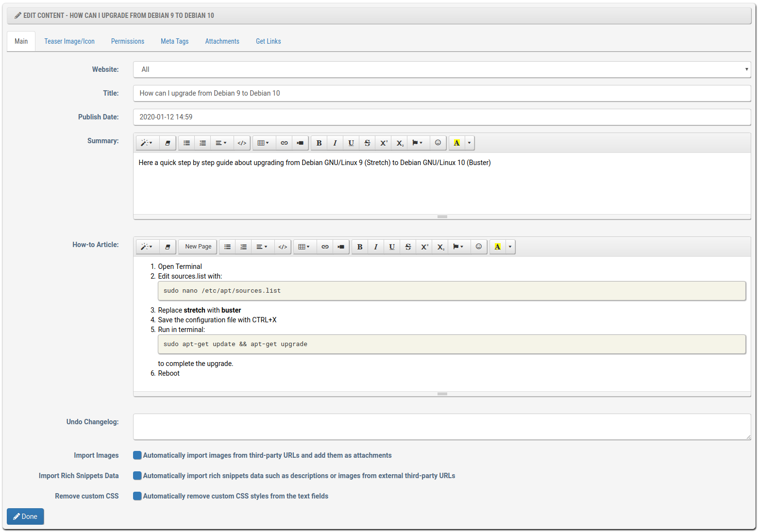Insert ordered list in Summary editor
The width and height of the screenshot is (758, 532).
click(x=202, y=143)
